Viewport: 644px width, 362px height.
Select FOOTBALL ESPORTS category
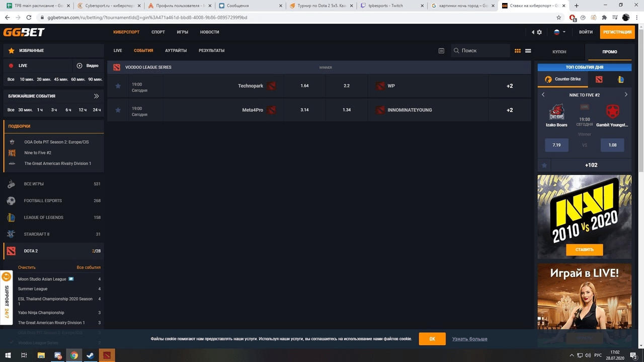point(53,201)
